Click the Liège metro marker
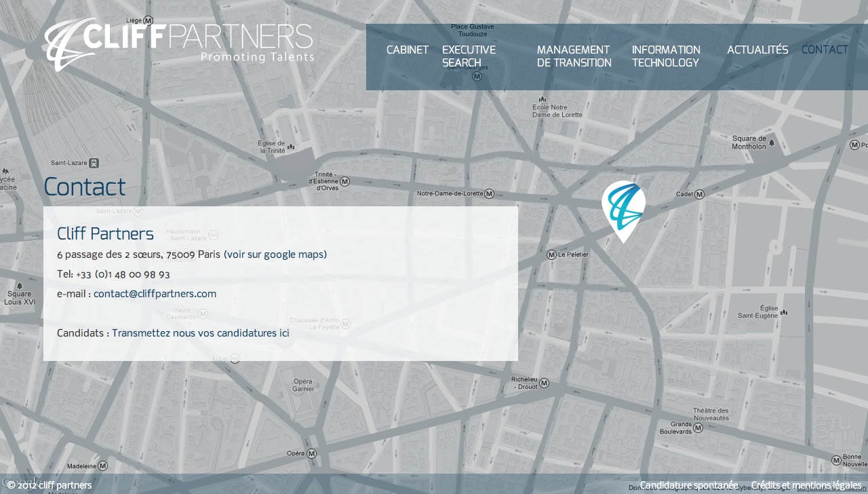The height and width of the screenshot is (494, 868). [149, 21]
